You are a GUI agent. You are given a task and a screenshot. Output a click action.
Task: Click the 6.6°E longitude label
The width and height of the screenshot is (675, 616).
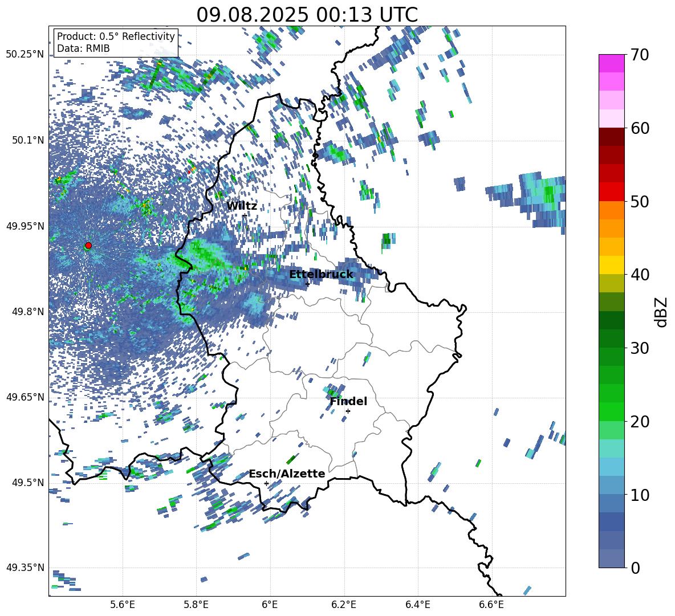491,605
